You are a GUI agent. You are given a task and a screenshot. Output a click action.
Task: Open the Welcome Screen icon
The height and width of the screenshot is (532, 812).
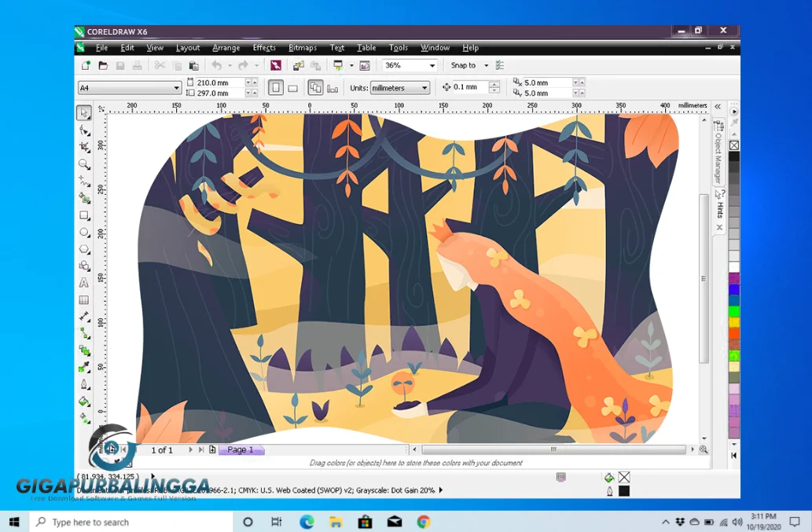(365, 65)
